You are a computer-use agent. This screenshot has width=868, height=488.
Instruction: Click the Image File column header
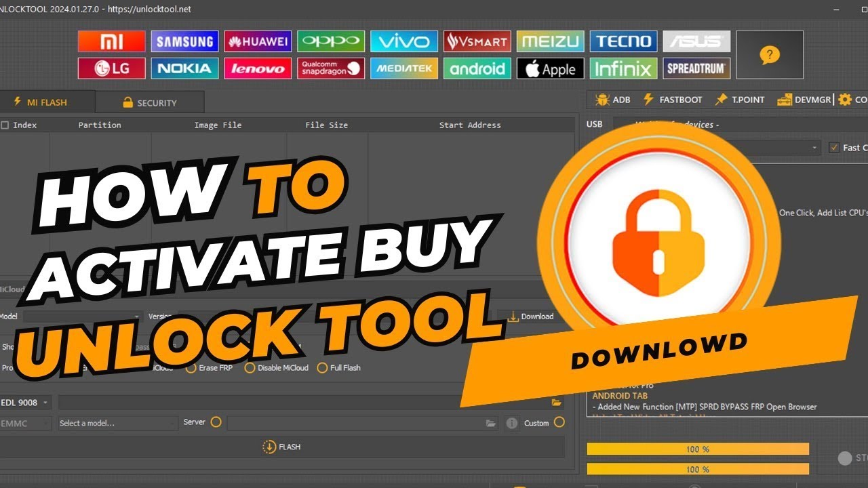[218, 125]
